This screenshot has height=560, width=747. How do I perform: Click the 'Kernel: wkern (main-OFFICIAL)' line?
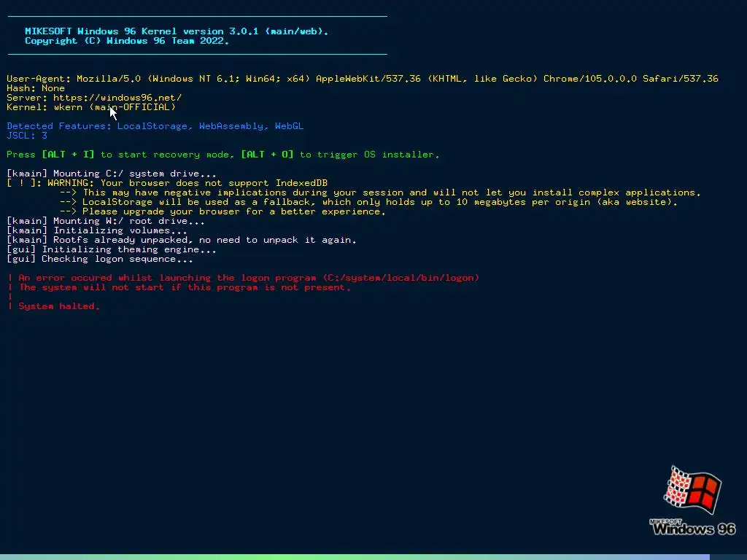tap(91, 107)
